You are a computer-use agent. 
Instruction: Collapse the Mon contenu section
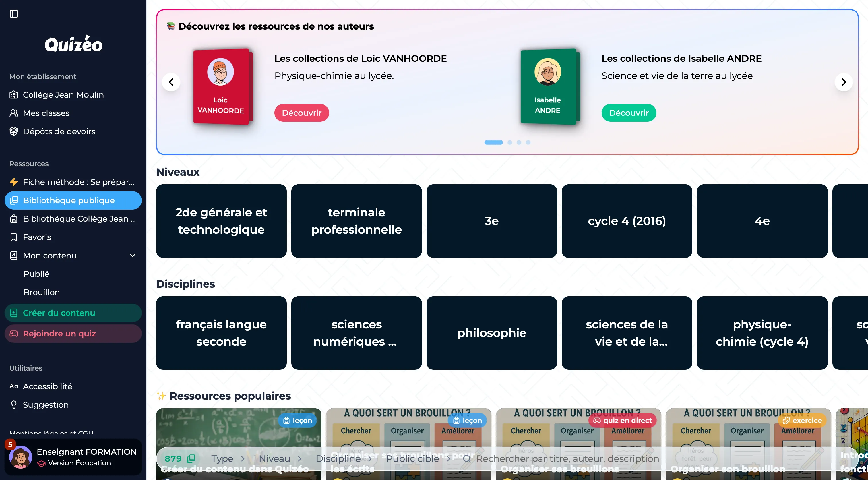click(x=133, y=256)
